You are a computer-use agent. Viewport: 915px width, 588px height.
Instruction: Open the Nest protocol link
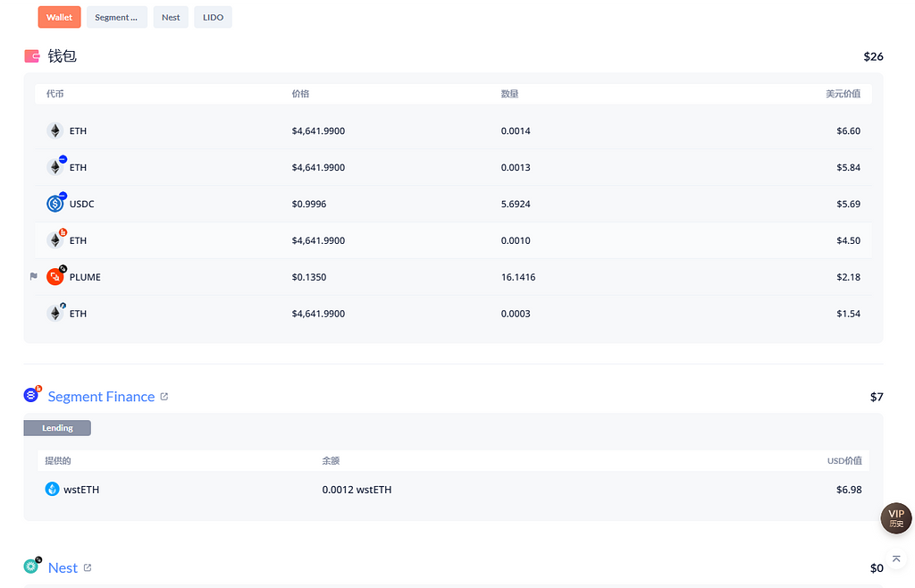click(63, 567)
